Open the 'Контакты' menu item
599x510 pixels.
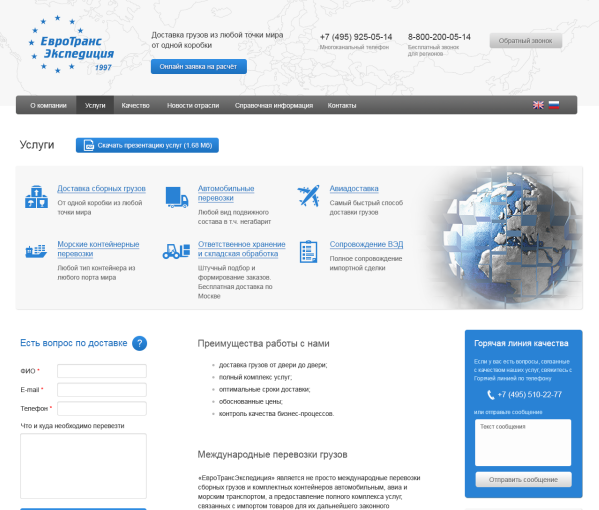point(342,105)
